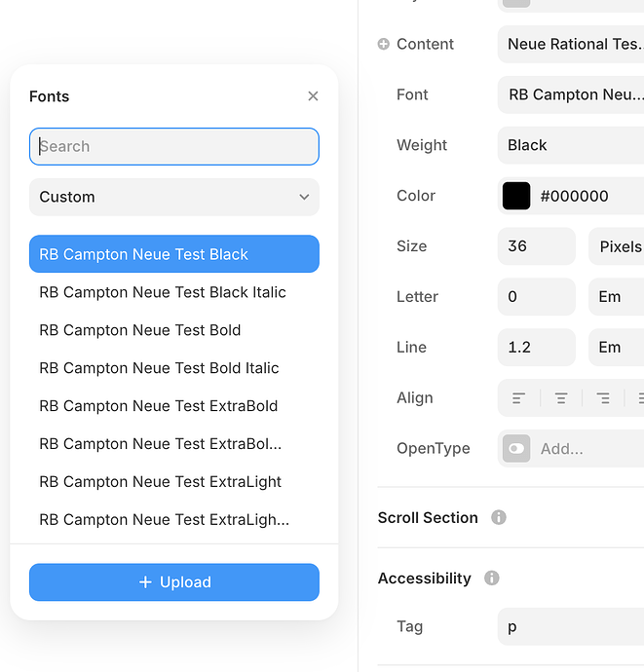Click the Tag field showing p
The height and width of the screenshot is (672, 644).
click(571, 626)
